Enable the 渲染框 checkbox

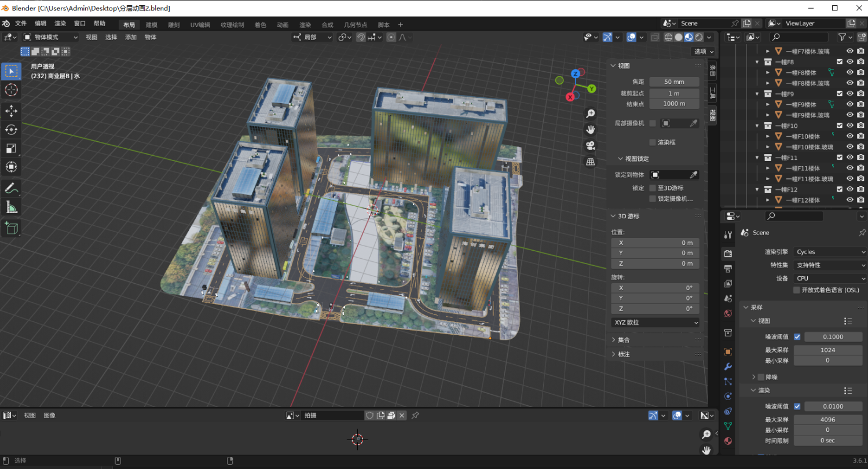(x=653, y=142)
